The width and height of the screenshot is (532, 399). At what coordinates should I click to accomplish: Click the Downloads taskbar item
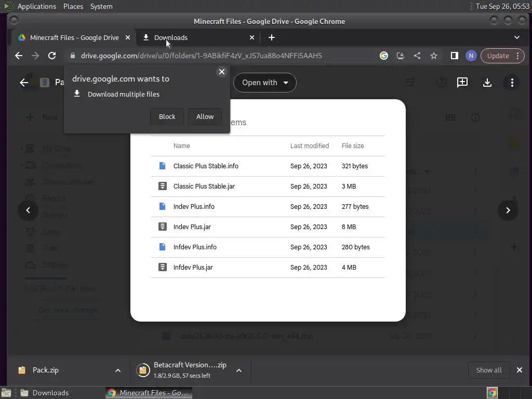[x=44, y=393]
